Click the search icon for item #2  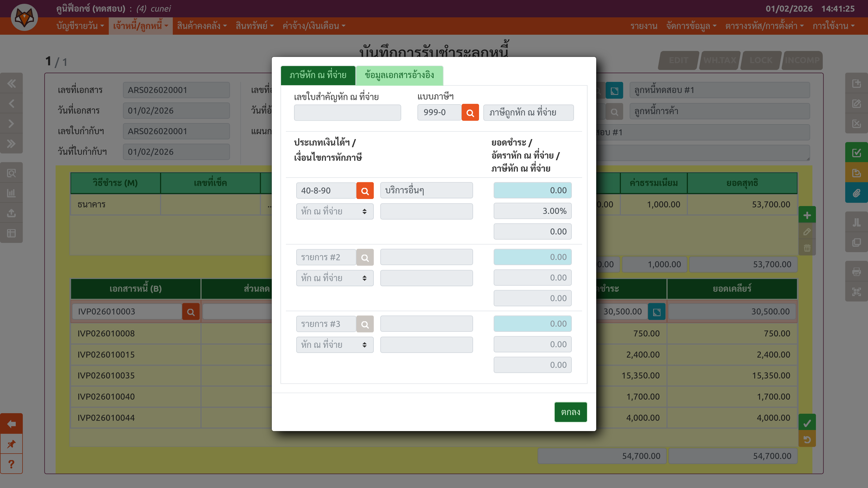(365, 257)
